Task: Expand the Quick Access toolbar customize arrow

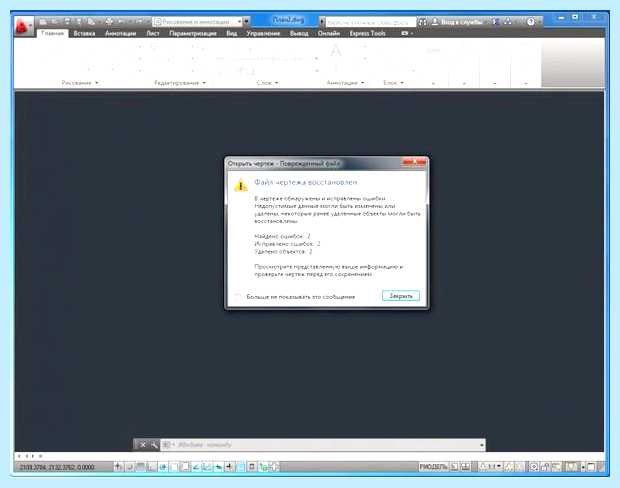Action: 246,21
